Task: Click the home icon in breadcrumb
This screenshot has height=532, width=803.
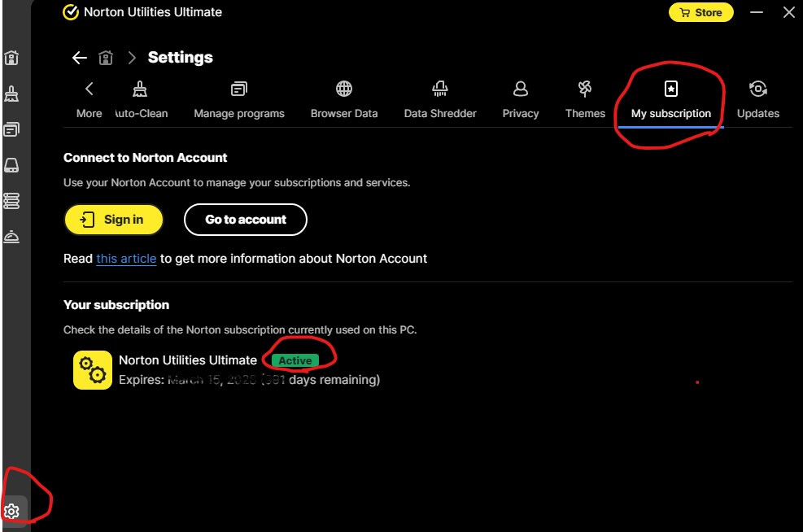Action: click(105, 58)
